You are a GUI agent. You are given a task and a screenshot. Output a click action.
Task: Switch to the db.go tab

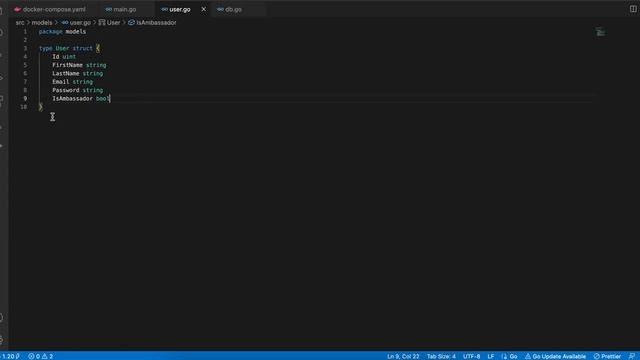233,9
